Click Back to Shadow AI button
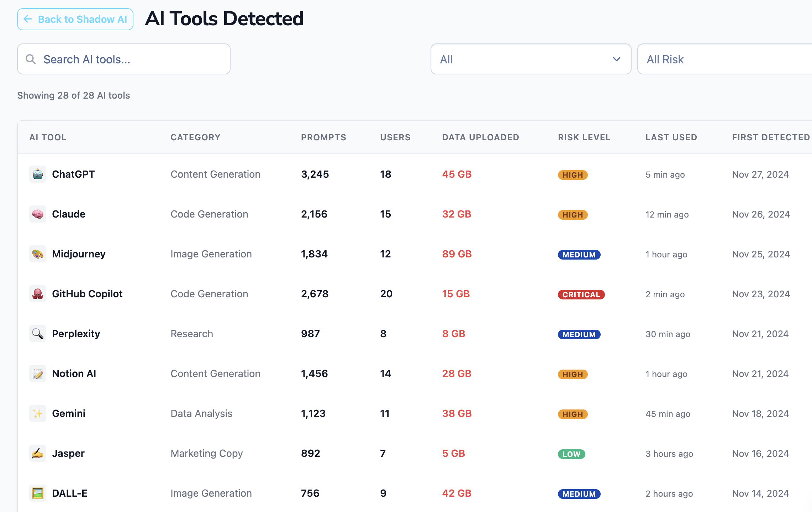 tap(75, 19)
